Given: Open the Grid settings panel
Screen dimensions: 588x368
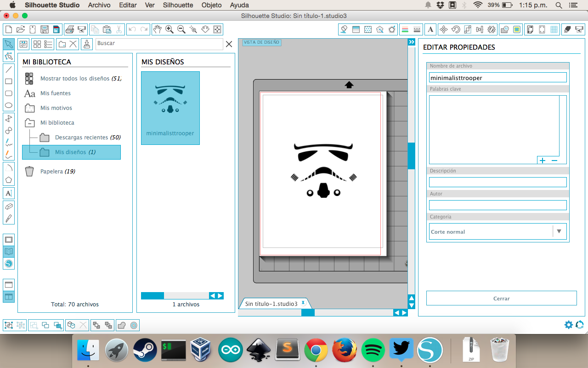Looking at the screenshot, I should click(x=554, y=29).
